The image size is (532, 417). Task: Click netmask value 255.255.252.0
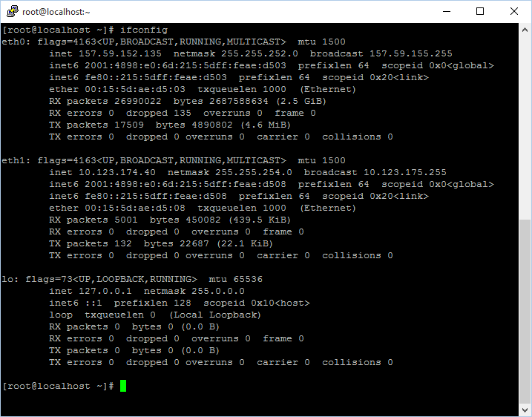pyautogui.click(x=260, y=53)
